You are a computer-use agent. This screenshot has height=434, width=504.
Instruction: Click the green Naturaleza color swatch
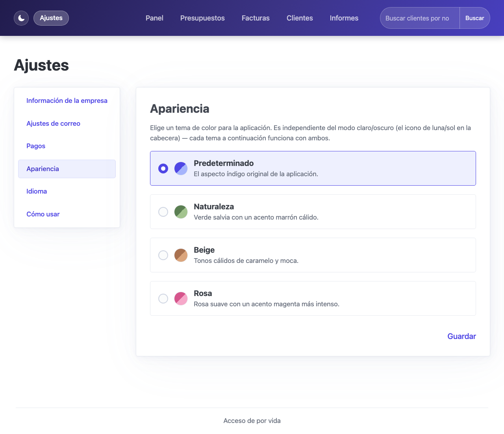(x=181, y=212)
